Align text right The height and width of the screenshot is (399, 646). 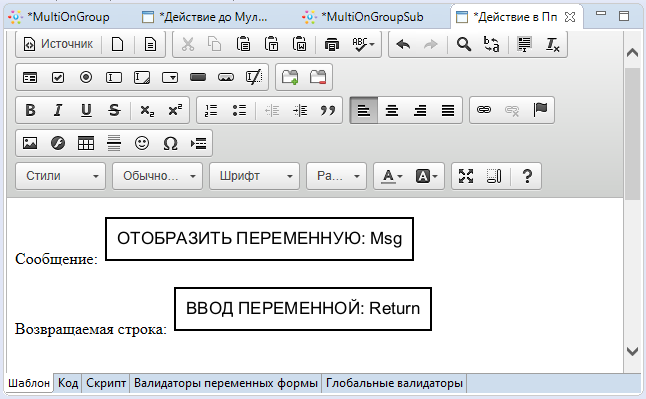point(420,110)
